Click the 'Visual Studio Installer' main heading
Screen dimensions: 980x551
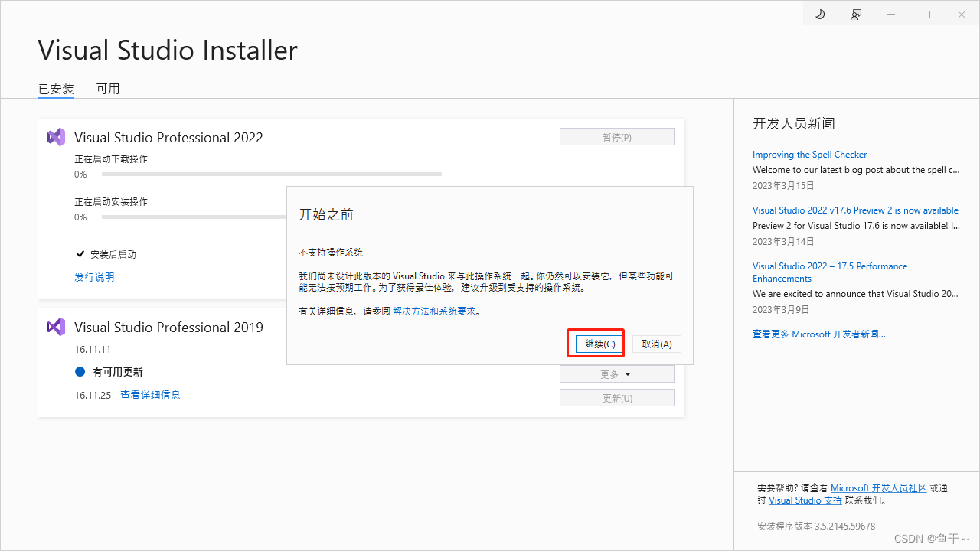tap(168, 51)
